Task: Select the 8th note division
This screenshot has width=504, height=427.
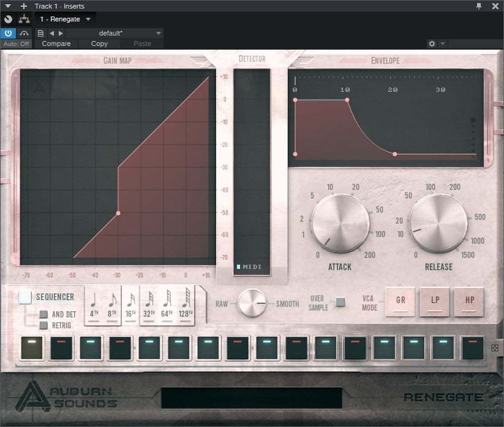Action: coord(112,305)
